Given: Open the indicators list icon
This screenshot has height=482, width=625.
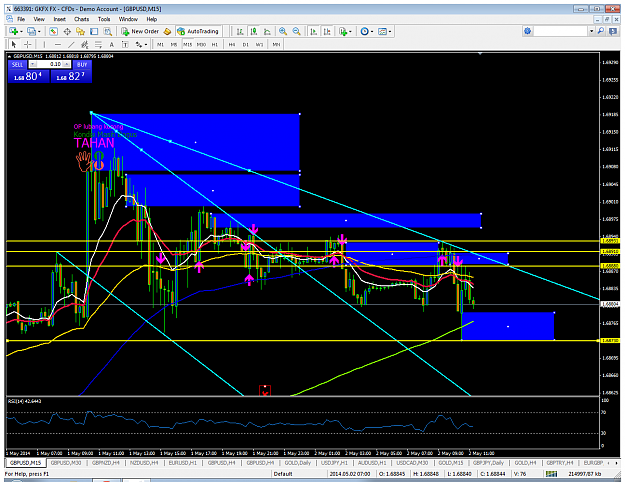Looking at the screenshot, I should click(x=342, y=31).
